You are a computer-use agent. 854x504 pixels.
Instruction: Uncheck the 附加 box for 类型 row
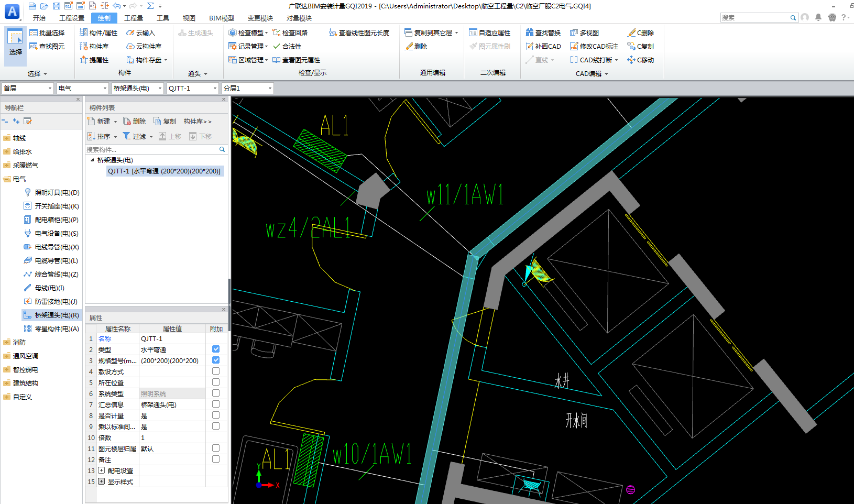pos(216,349)
